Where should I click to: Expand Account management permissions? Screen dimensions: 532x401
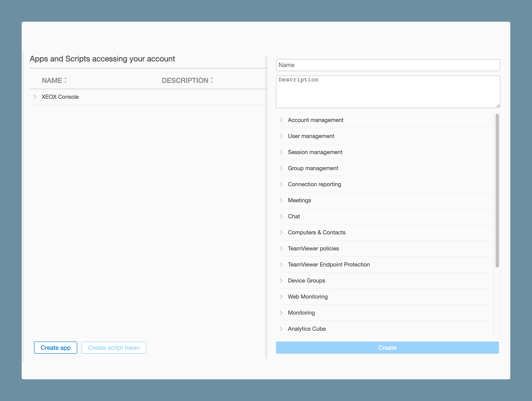tap(281, 120)
